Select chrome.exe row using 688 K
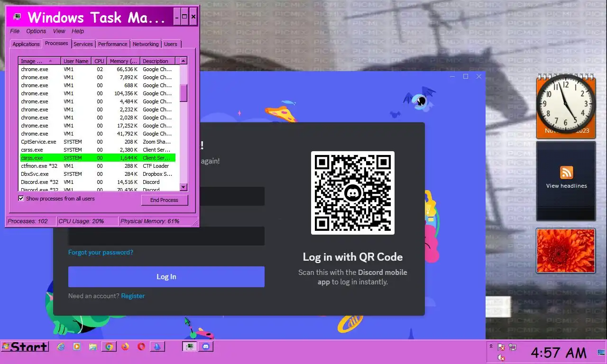The image size is (607, 364). [x=98, y=85]
